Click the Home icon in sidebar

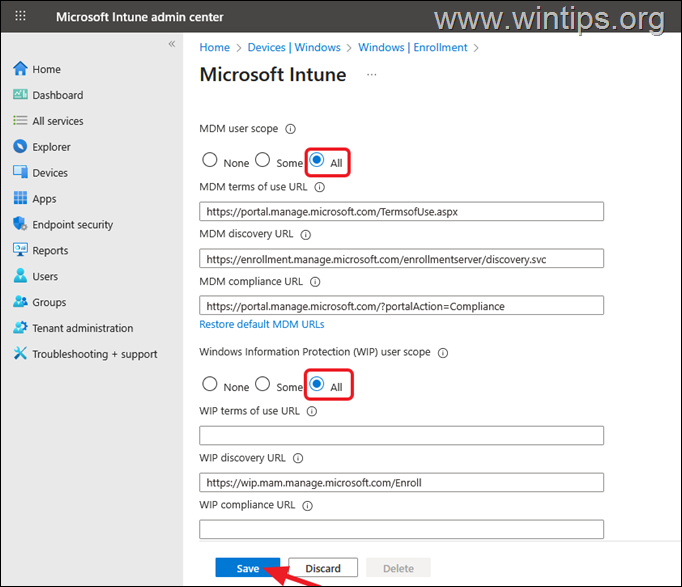20,69
